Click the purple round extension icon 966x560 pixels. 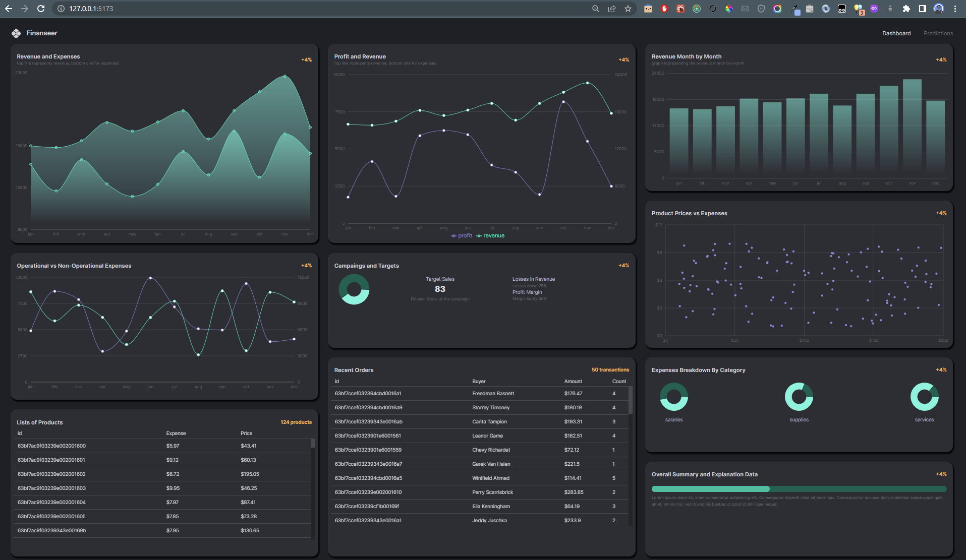click(874, 9)
